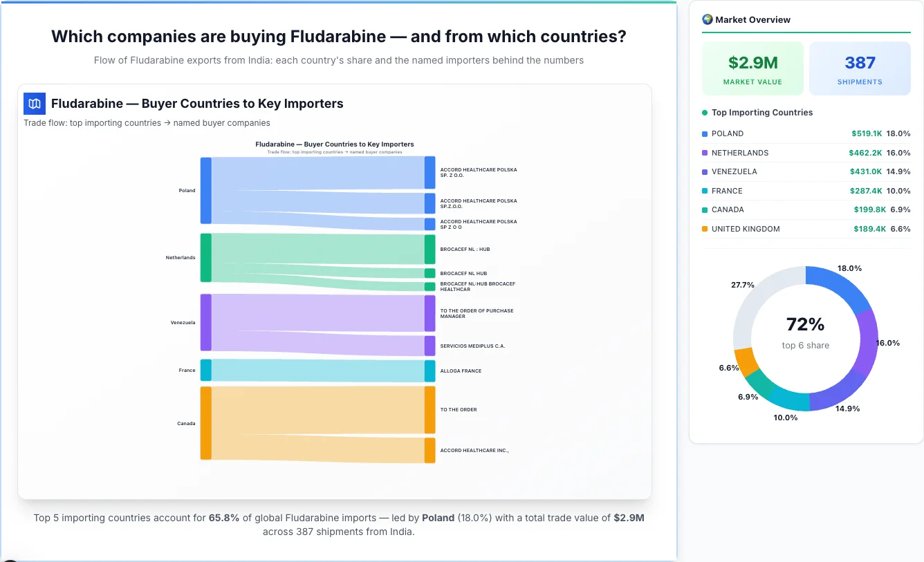The height and width of the screenshot is (562, 924).
Task: Click the Poland node in the Sankey diagram
Action: pos(205,190)
